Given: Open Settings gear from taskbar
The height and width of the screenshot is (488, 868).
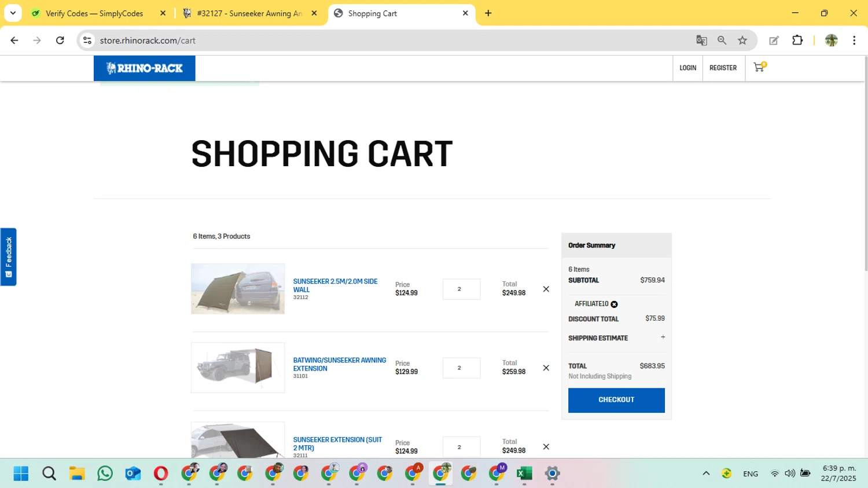Looking at the screenshot, I should click(552, 474).
